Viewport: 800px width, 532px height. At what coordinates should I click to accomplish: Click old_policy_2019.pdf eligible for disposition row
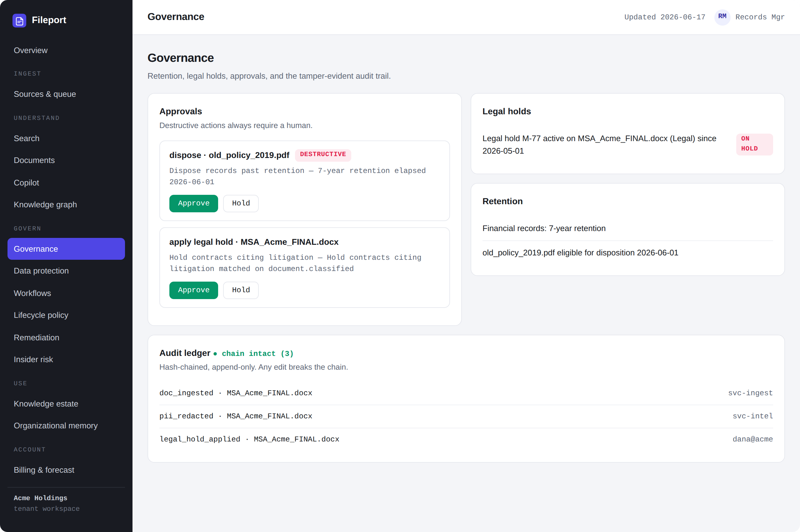pyautogui.click(x=627, y=253)
